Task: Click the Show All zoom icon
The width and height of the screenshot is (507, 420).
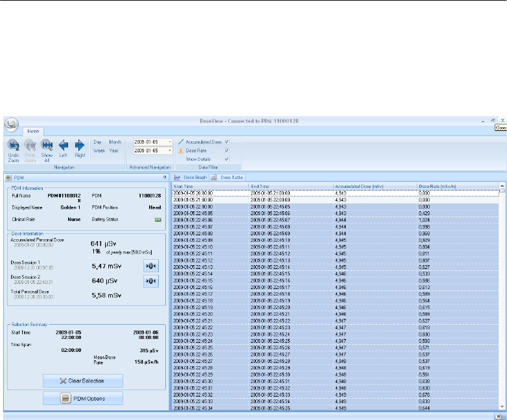Action: point(47,146)
